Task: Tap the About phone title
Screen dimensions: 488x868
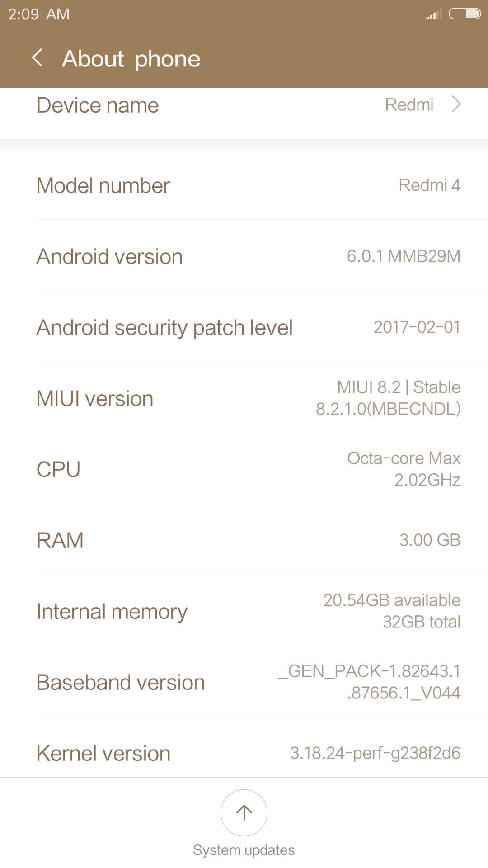Action: (x=131, y=59)
